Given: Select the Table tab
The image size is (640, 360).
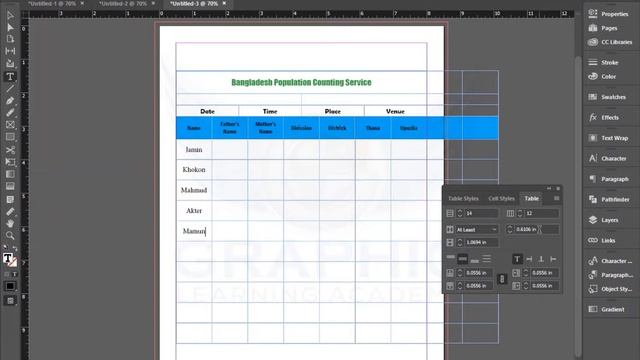Looking at the screenshot, I should [x=531, y=198].
